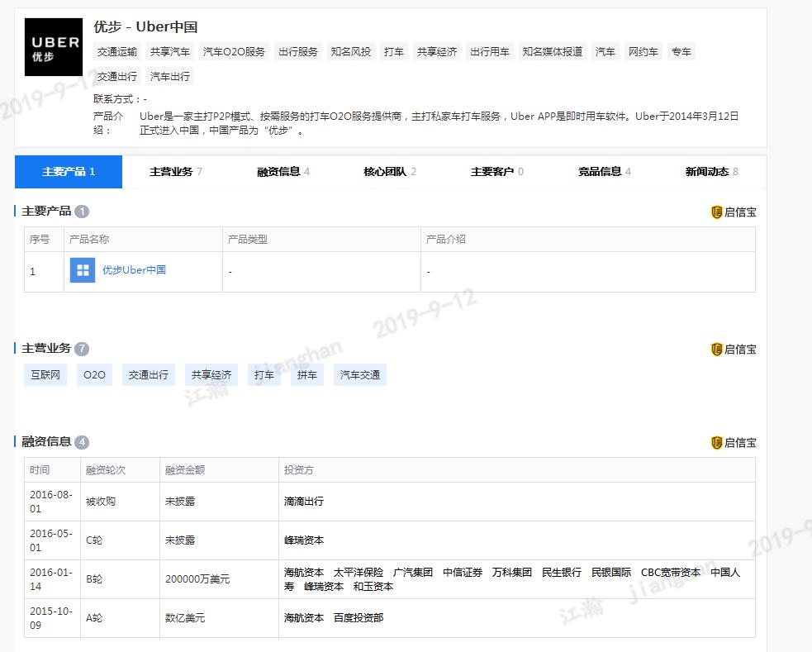Open investor 太平洋保险

(x=359, y=572)
